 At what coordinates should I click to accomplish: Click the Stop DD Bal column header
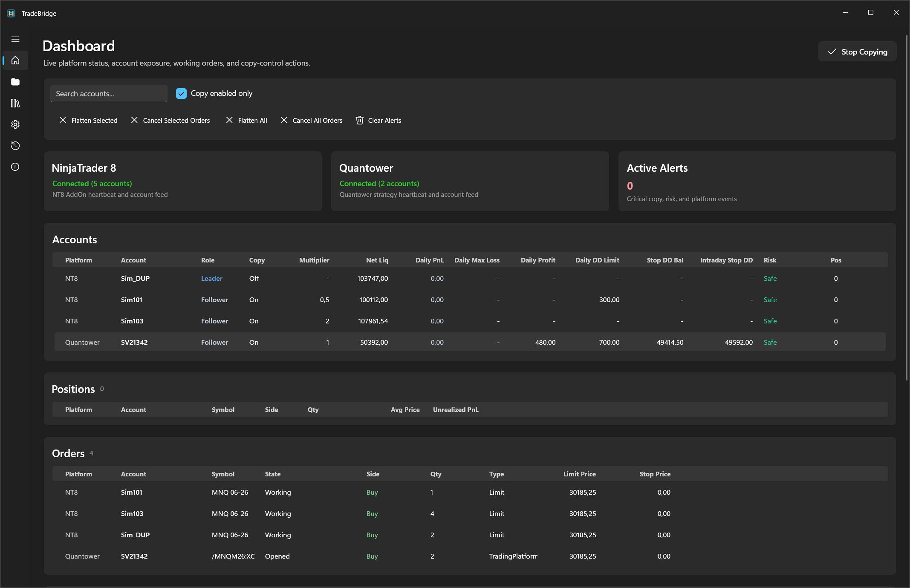665,260
